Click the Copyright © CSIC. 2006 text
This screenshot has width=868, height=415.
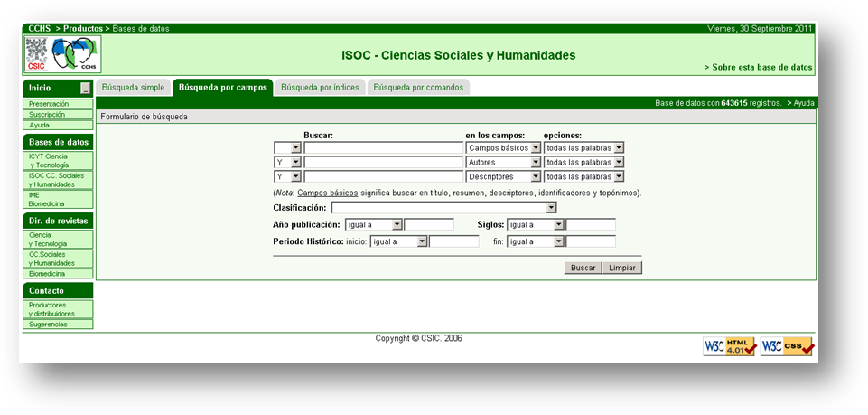[x=418, y=338]
